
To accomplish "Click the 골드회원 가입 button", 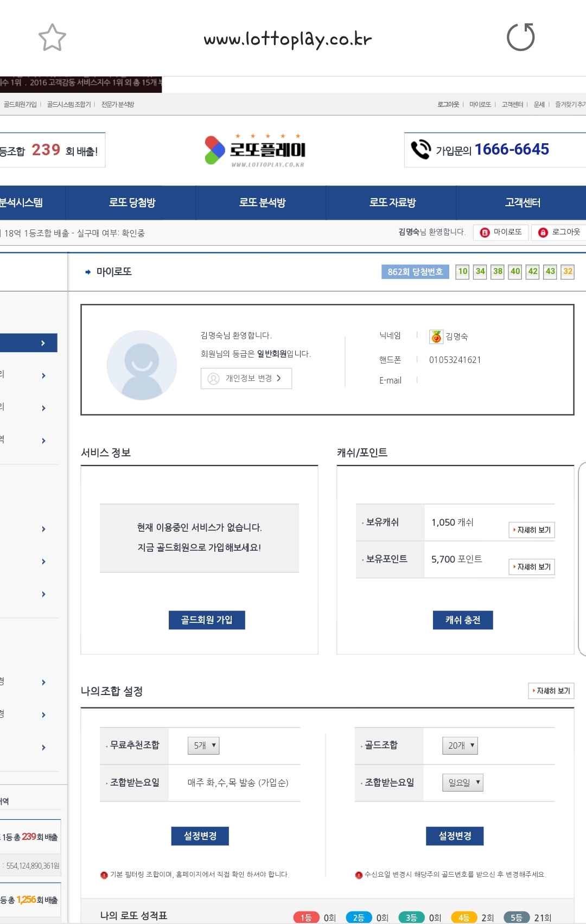I will [x=207, y=620].
